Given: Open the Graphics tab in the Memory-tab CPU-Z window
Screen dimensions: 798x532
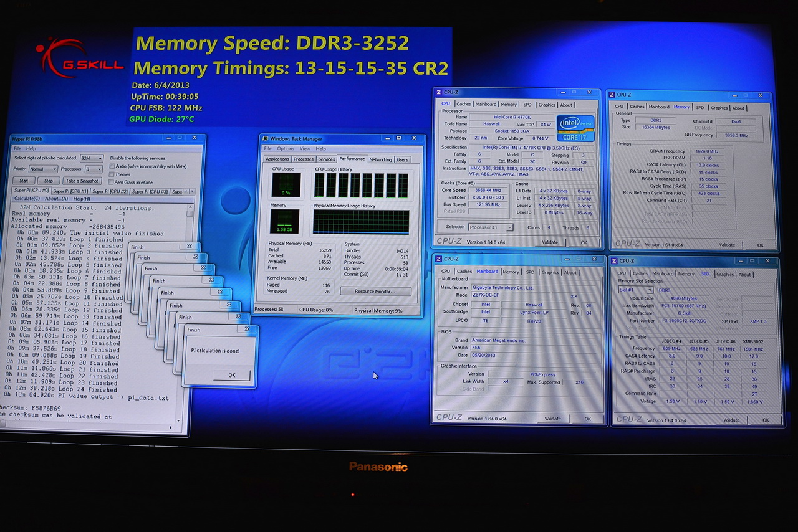Looking at the screenshot, I should click(719, 107).
